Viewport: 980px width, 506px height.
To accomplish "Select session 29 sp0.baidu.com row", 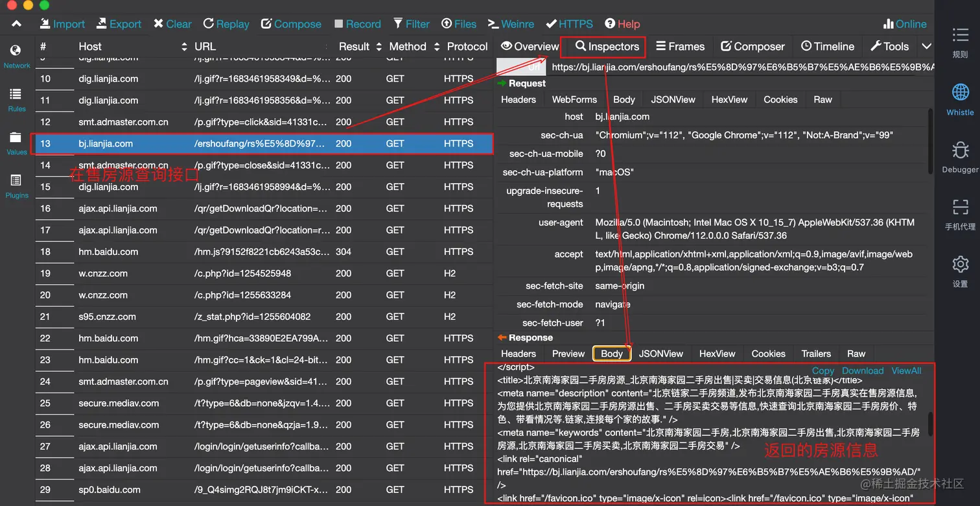I will (264, 490).
